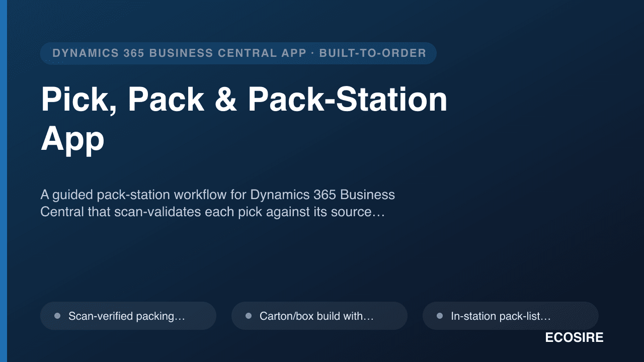Click the ECOSIRE brand logo text
Viewport: 644px width, 362px height.
(574, 338)
